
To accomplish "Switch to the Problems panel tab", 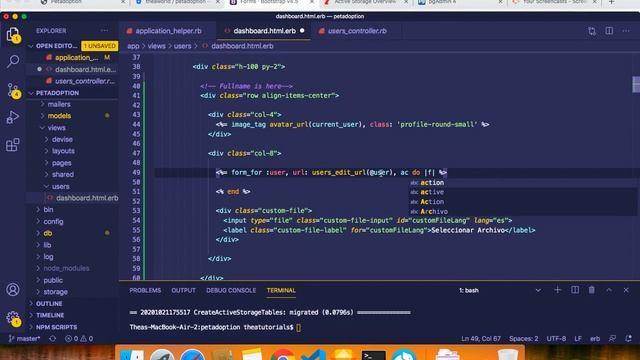I will [x=145, y=290].
